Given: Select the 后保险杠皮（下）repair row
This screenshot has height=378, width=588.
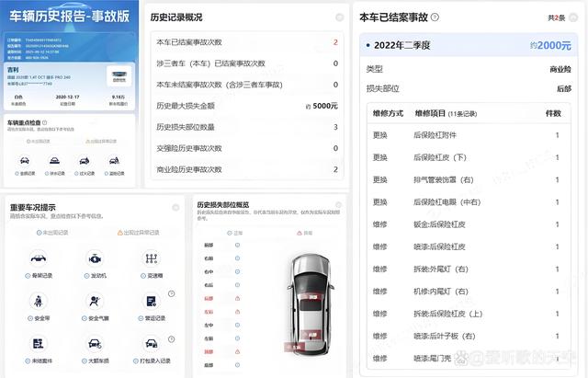Looking at the screenshot, I should pos(469,157).
